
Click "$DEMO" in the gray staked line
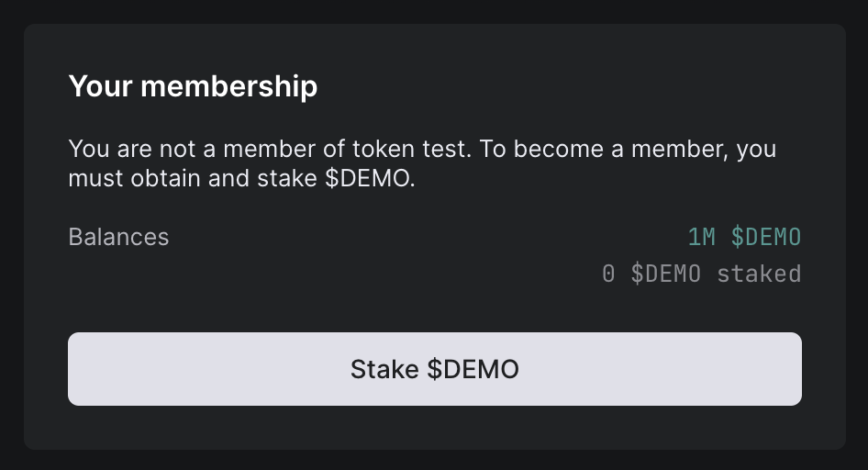coord(666,274)
